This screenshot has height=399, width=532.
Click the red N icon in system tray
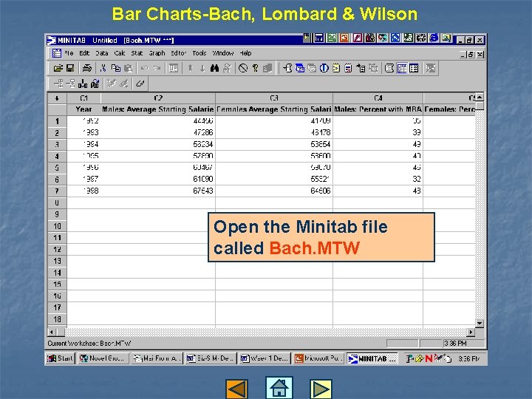[429, 358]
